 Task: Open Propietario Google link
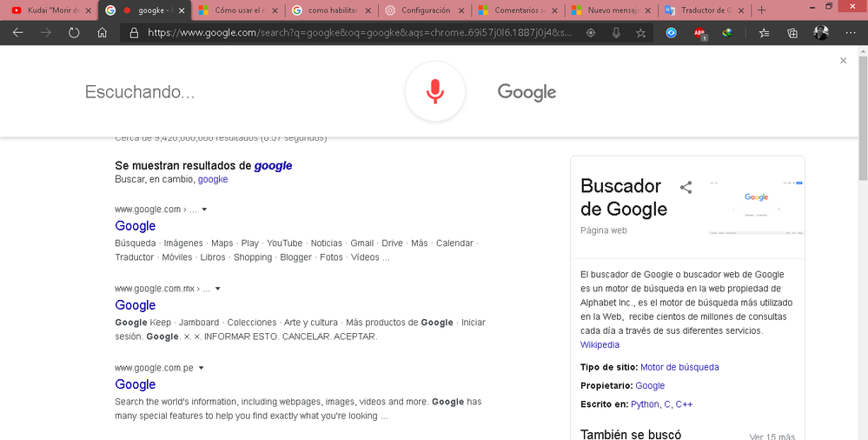650,386
